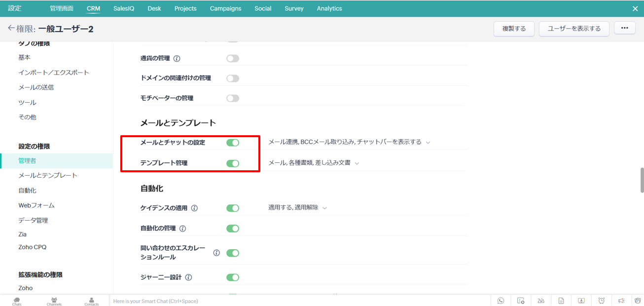Screen dimensions: 644x306
Task: Open the script run icon in the bottom bar
Action: pyautogui.click(x=521, y=301)
